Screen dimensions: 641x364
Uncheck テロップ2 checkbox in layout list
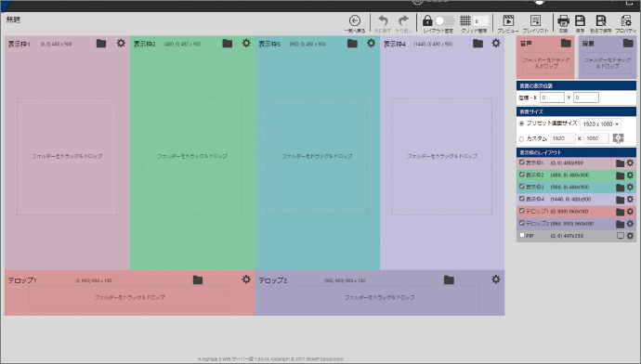tap(522, 223)
